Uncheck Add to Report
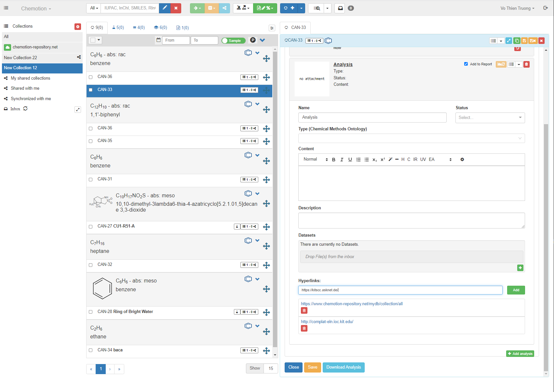This screenshot has width=554, height=392. 466,64
